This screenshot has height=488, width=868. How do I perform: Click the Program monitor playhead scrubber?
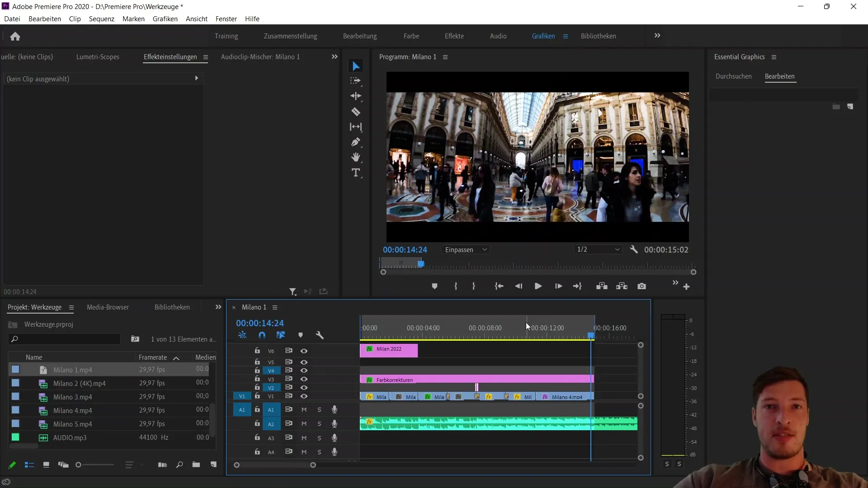click(421, 263)
